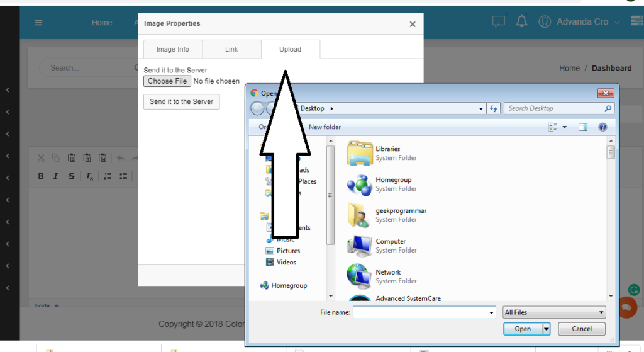Click the Send it to the Server button

pyautogui.click(x=182, y=101)
